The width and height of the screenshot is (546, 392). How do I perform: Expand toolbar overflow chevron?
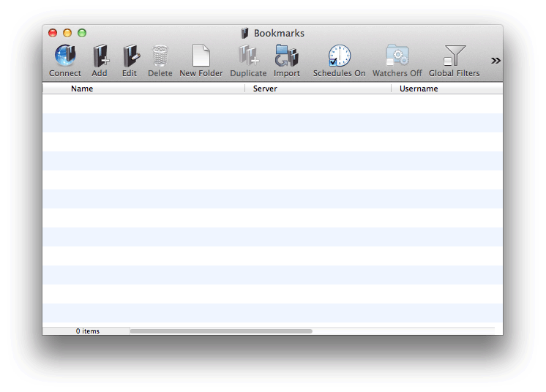point(495,61)
